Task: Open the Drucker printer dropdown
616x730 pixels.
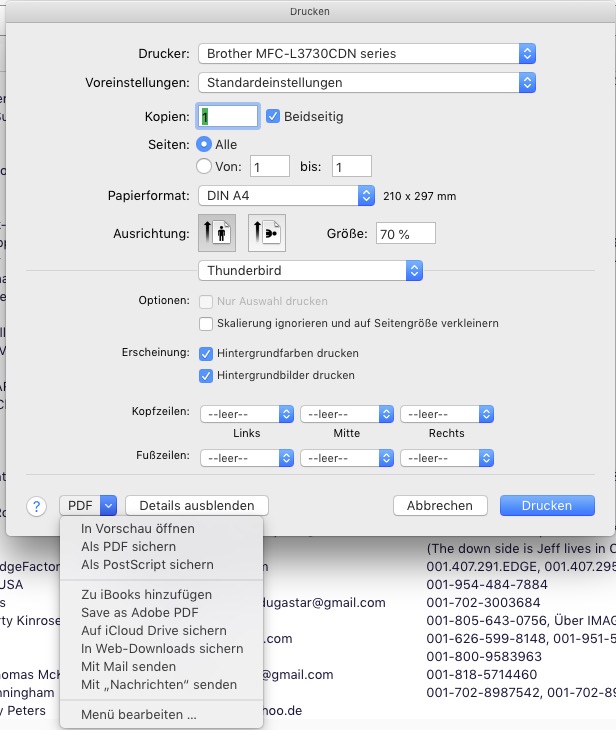Action: click(367, 54)
